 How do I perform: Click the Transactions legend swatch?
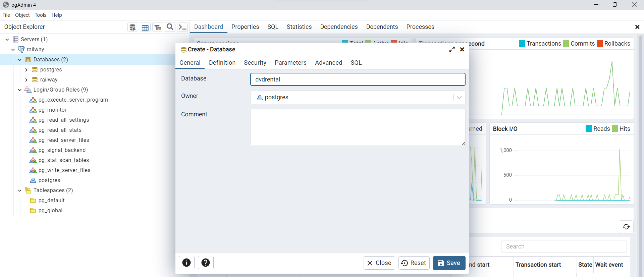(x=522, y=44)
